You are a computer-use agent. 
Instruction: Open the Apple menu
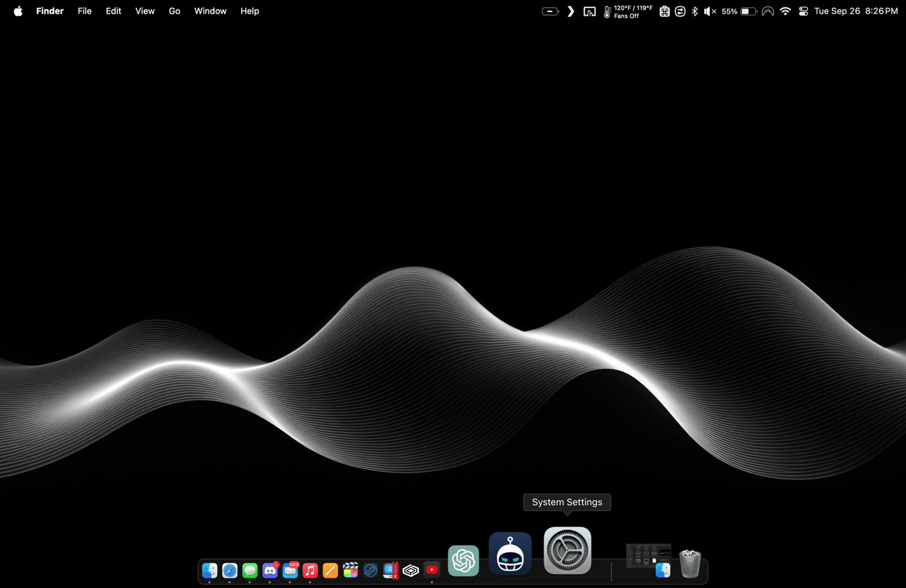pyautogui.click(x=18, y=11)
